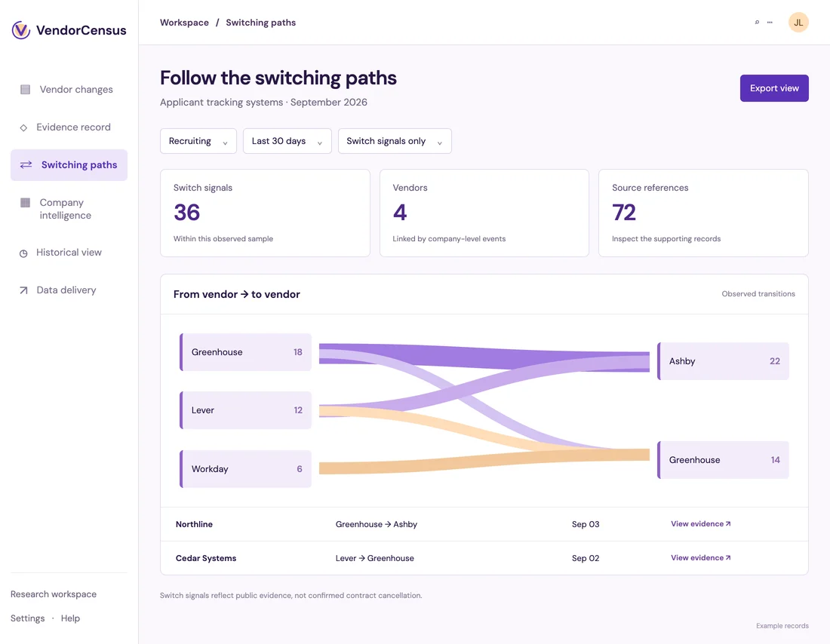This screenshot has width=830, height=644.
Task: Open the Data delivery page
Action: 69,290
